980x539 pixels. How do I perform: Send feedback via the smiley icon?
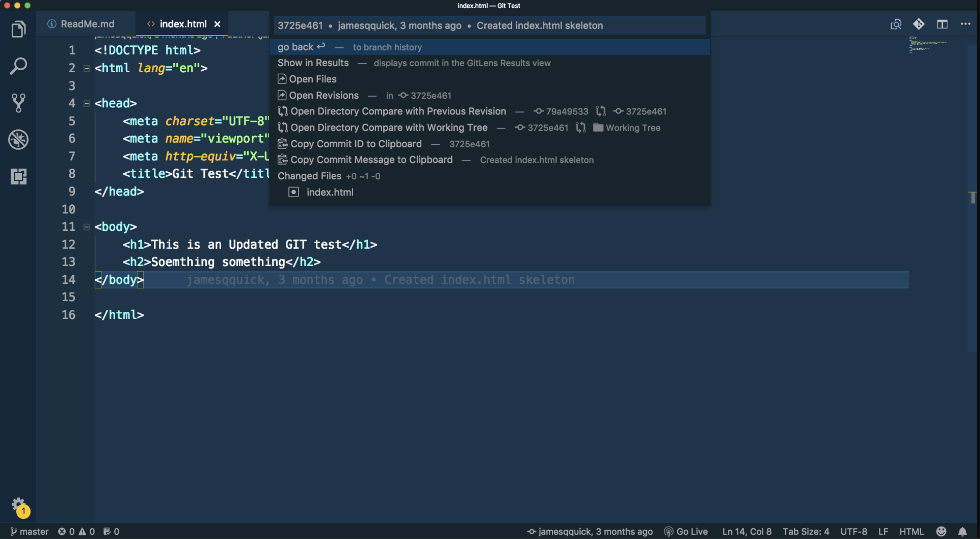pyautogui.click(x=940, y=531)
